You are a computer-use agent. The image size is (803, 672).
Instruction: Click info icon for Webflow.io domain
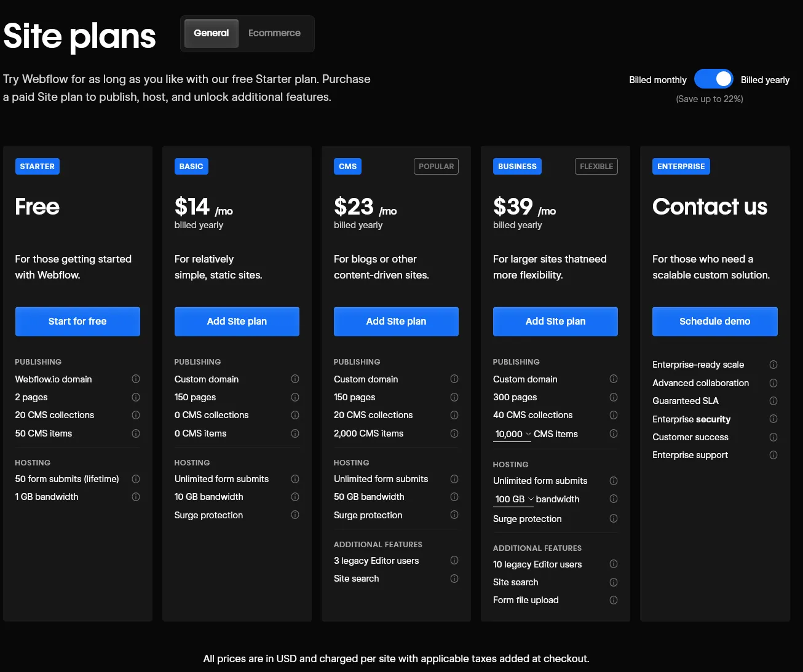[136, 379]
